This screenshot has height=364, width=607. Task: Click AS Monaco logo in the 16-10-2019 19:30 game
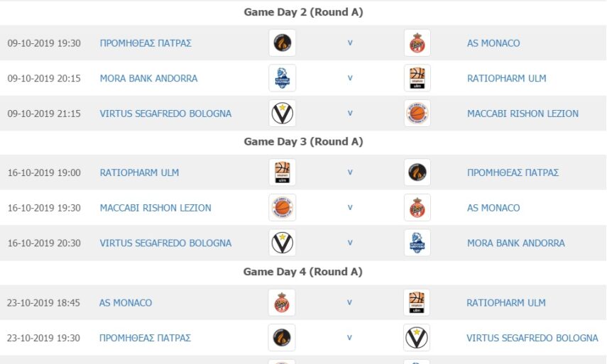[x=417, y=208]
